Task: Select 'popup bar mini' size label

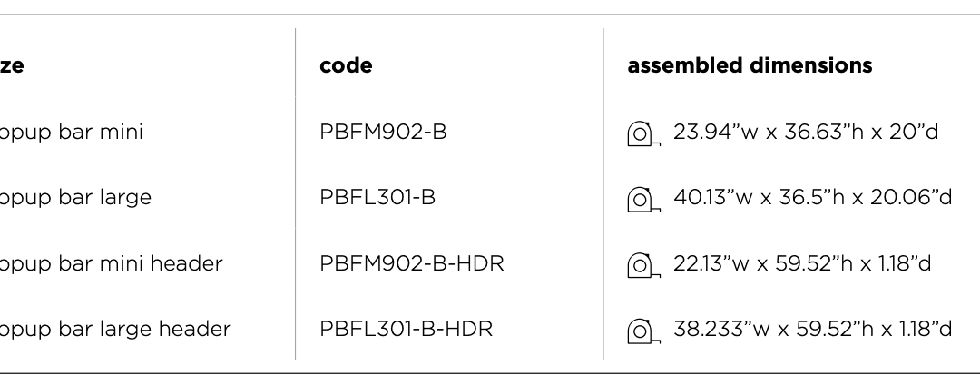Action: pyautogui.click(x=72, y=133)
